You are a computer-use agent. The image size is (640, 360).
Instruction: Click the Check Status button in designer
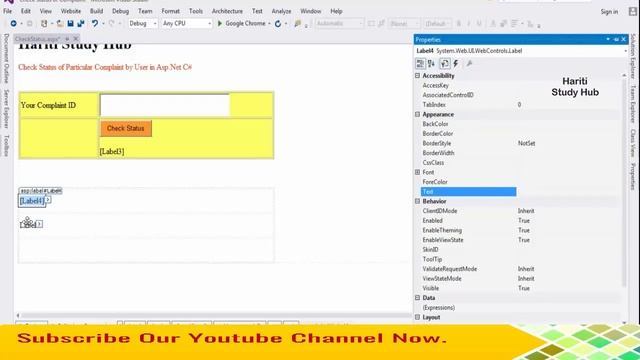[126, 128]
